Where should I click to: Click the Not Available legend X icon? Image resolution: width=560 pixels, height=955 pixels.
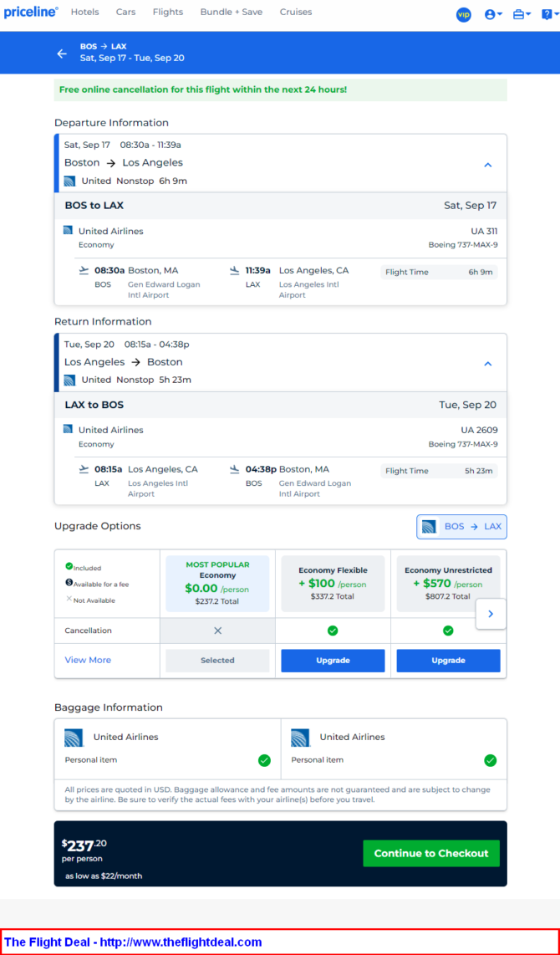pyautogui.click(x=69, y=600)
